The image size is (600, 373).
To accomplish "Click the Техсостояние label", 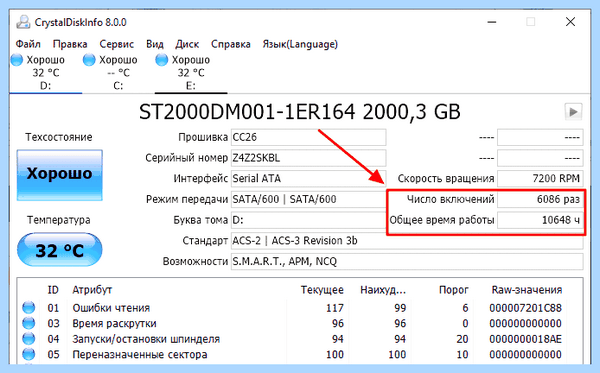I will tap(59, 137).
